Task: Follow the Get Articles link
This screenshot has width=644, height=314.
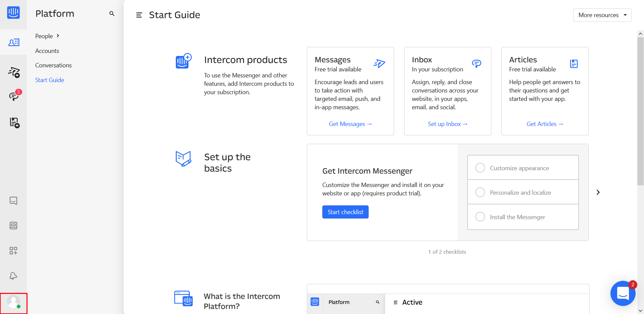Action: pyautogui.click(x=545, y=124)
